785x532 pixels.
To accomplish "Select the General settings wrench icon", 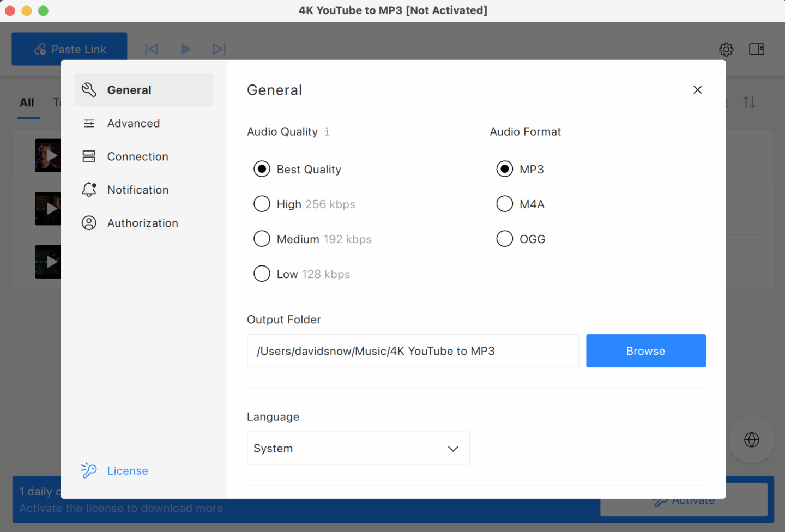I will click(89, 89).
